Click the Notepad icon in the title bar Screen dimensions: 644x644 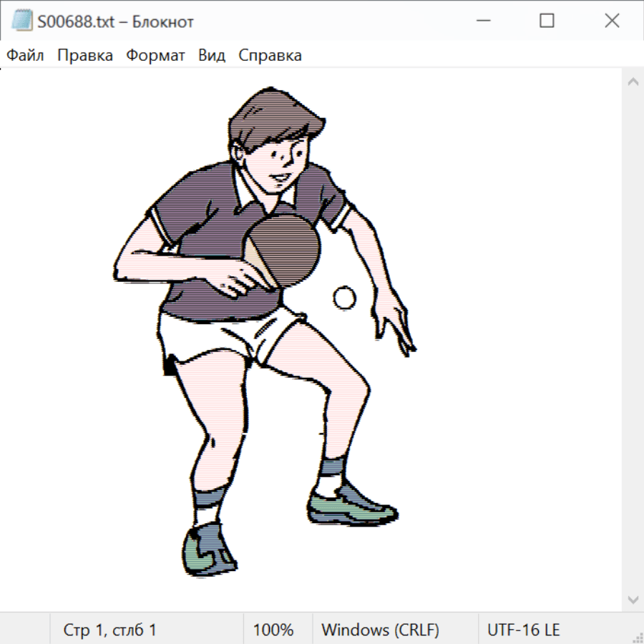(x=21, y=21)
